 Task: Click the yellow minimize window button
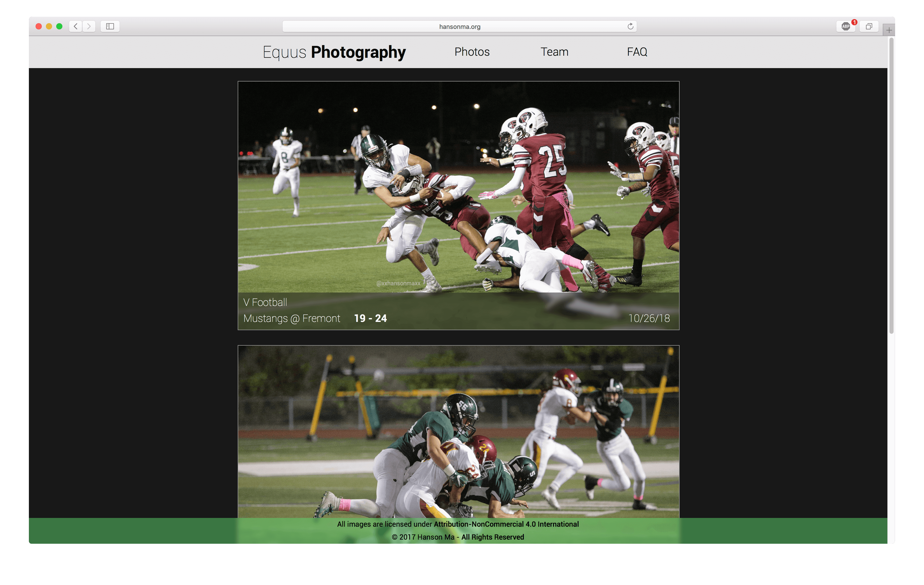coord(49,26)
